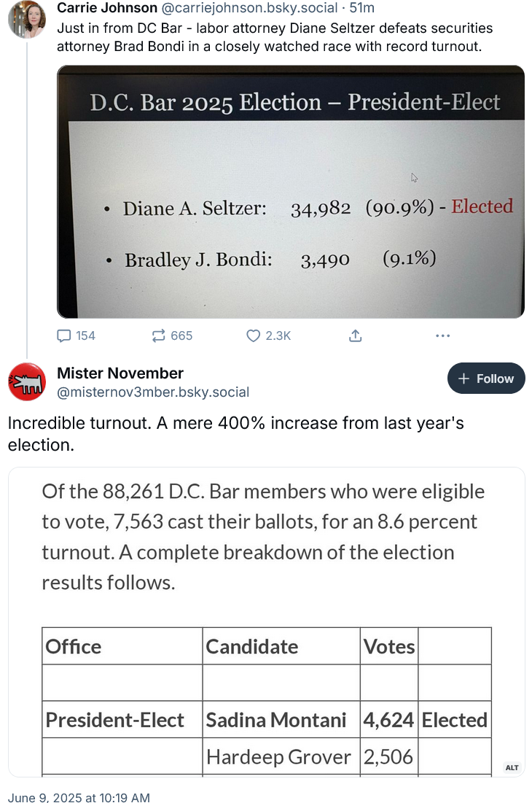This screenshot has width=532, height=803.
Task: Click Carrie Johnson's post text about DC Bar
Action: coord(275,37)
